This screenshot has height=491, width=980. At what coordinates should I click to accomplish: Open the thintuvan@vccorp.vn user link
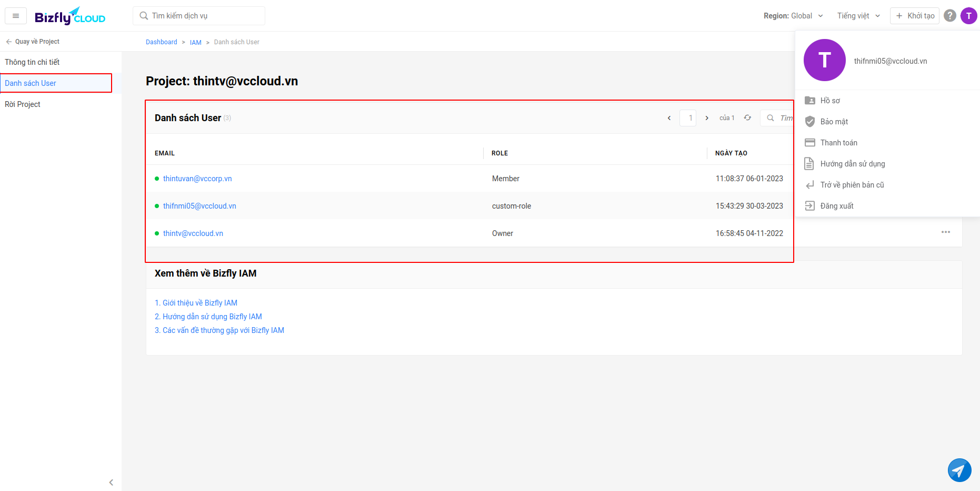[197, 179]
